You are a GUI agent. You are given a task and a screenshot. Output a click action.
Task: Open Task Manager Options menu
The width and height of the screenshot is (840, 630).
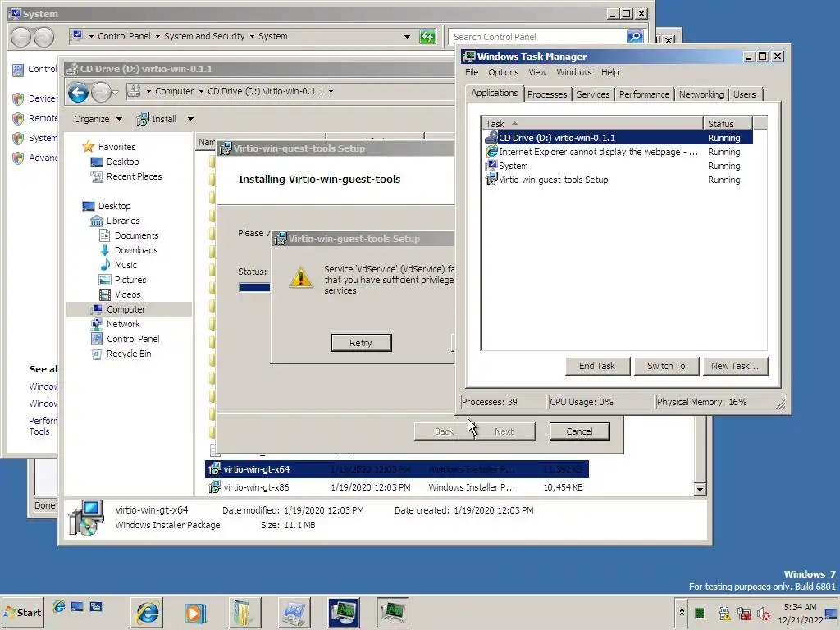click(x=503, y=72)
